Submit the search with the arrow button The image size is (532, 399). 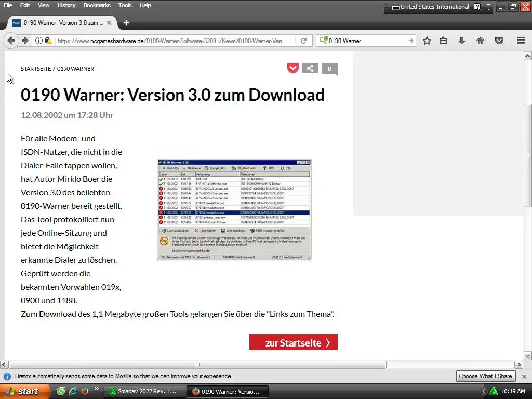pyautogui.click(x=411, y=41)
